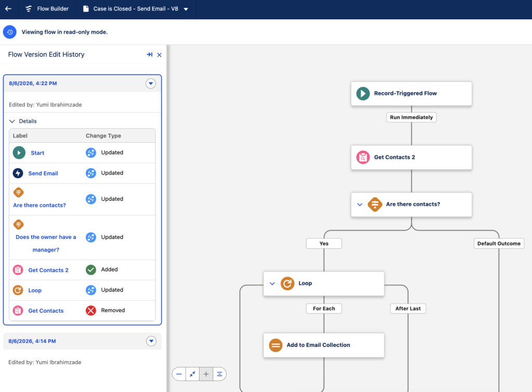Select the Add to Email Collection element
Screen dimensions: 532x392
324,345
